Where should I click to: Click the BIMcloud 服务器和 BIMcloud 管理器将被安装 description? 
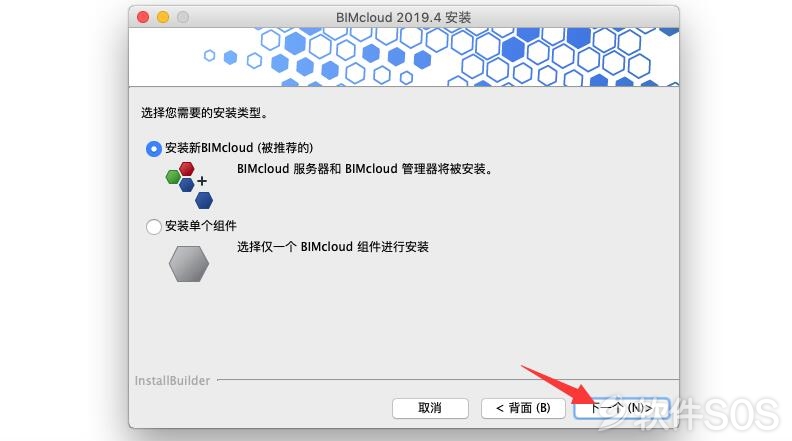click(x=365, y=169)
